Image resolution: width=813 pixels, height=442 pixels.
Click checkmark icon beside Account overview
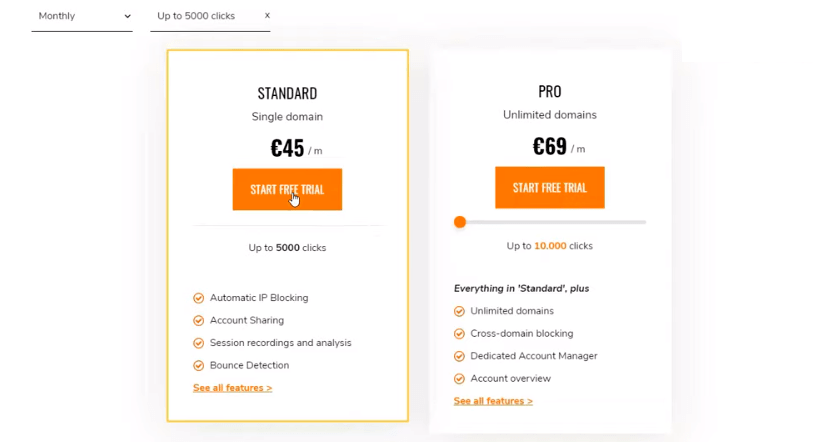click(x=459, y=379)
